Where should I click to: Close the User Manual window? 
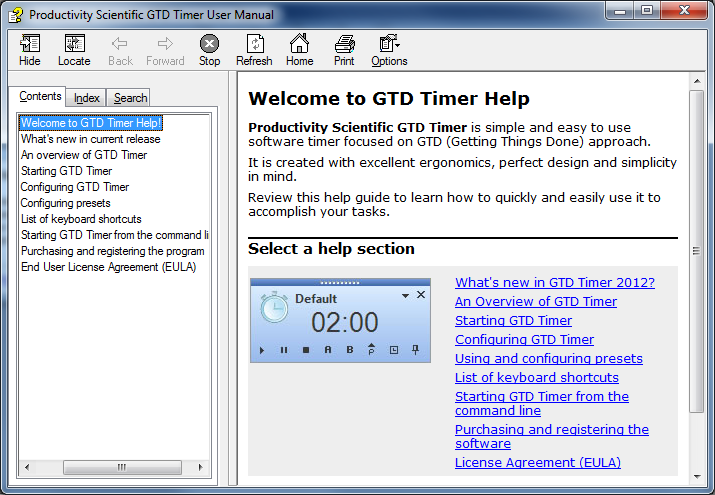684,10
